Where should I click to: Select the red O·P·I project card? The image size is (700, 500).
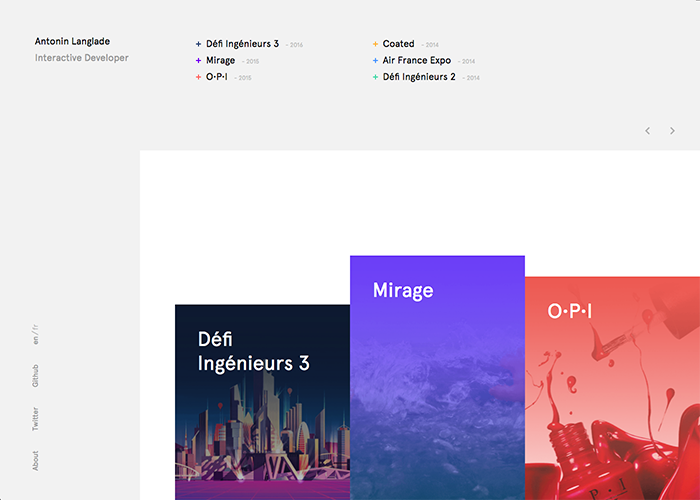pos(612,388)
